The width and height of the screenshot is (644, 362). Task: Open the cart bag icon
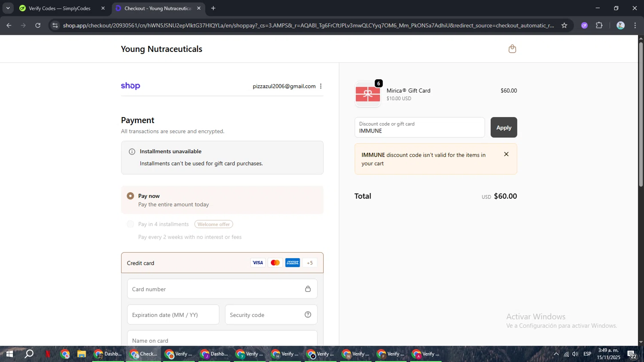tap(512, 49)
